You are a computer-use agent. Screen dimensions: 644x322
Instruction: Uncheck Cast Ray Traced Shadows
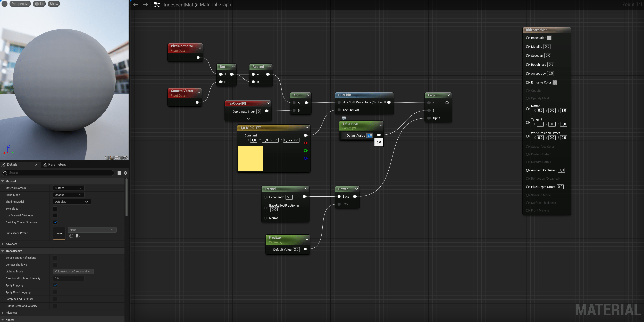click(55, 222)
